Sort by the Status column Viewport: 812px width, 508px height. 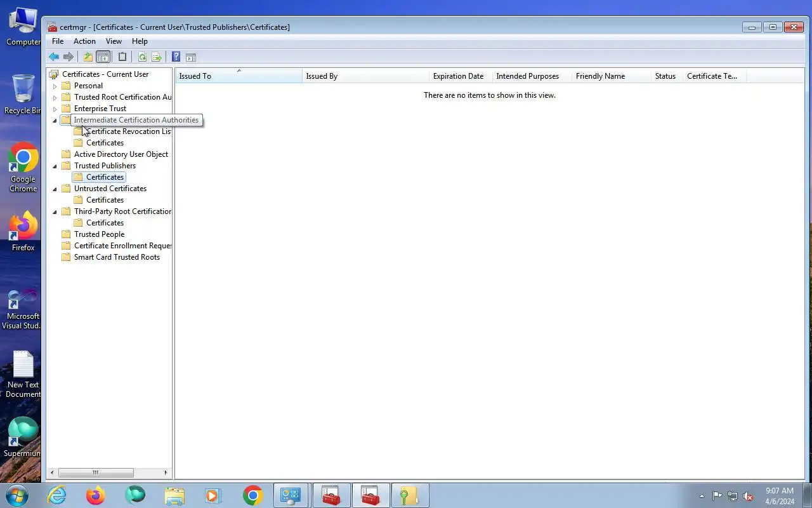click(x=667, y=76)
